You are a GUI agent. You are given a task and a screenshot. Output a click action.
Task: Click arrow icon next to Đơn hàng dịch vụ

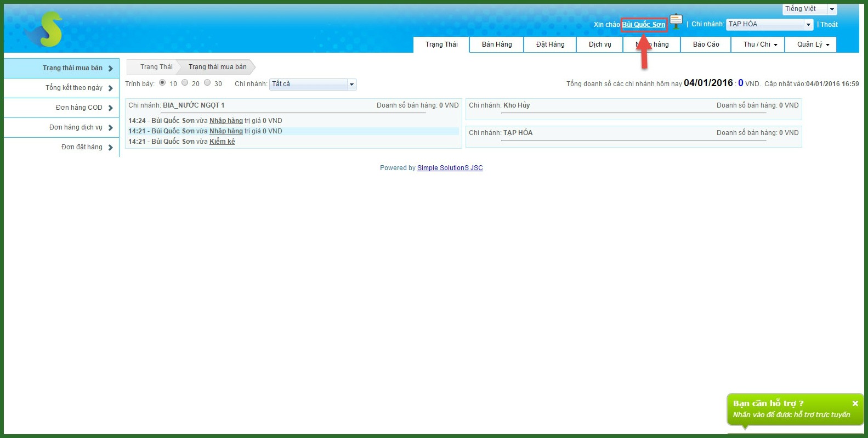[111, 128]
